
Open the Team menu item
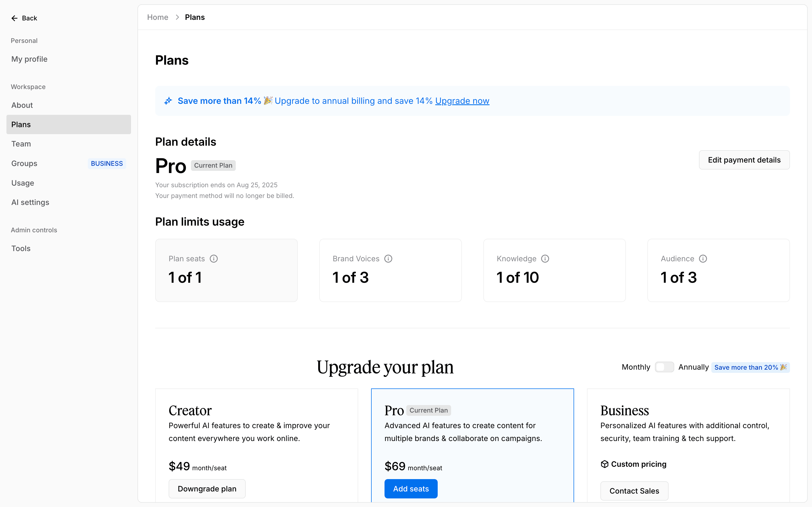click(x=21, y=144)
